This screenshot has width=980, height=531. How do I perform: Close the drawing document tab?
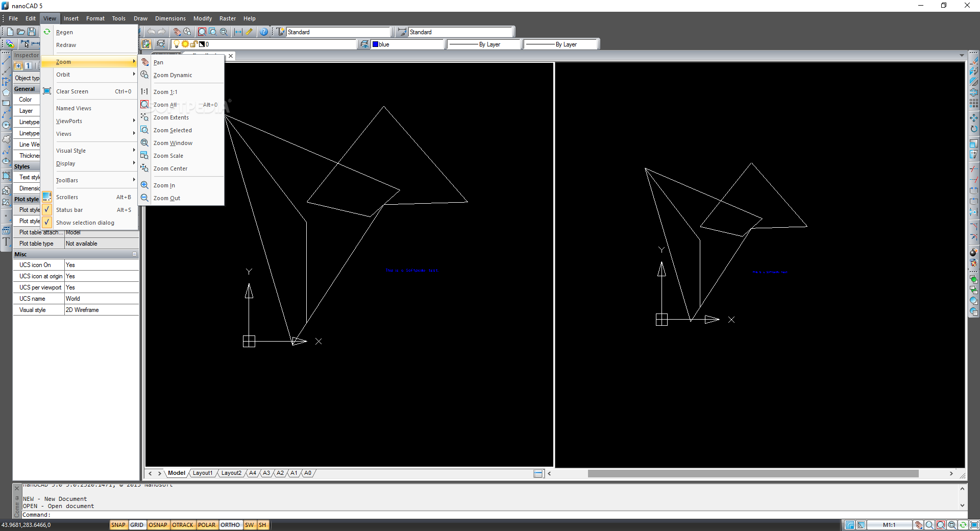click(231, 56)
